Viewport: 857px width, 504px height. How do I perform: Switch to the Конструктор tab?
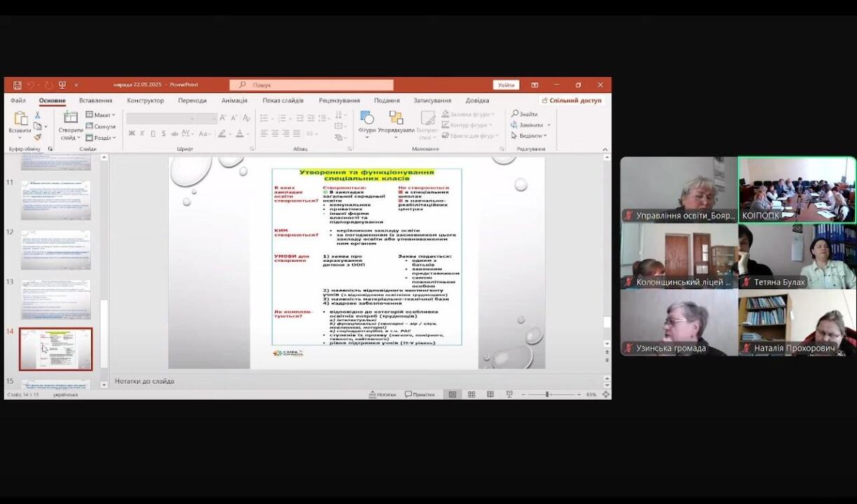tap(146, 100)
